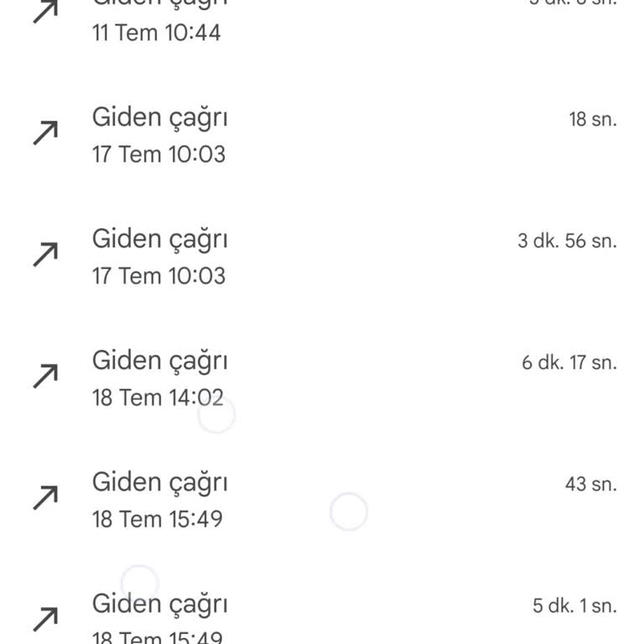Select the 5 dk. 1 sn. duration
Screen dimensions: 644x644
coord(574,605)
